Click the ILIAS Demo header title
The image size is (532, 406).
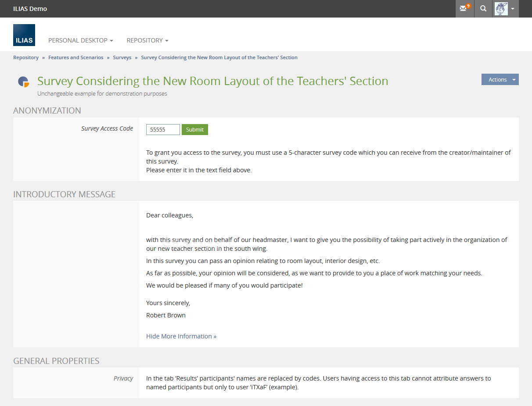pos(30,9)
